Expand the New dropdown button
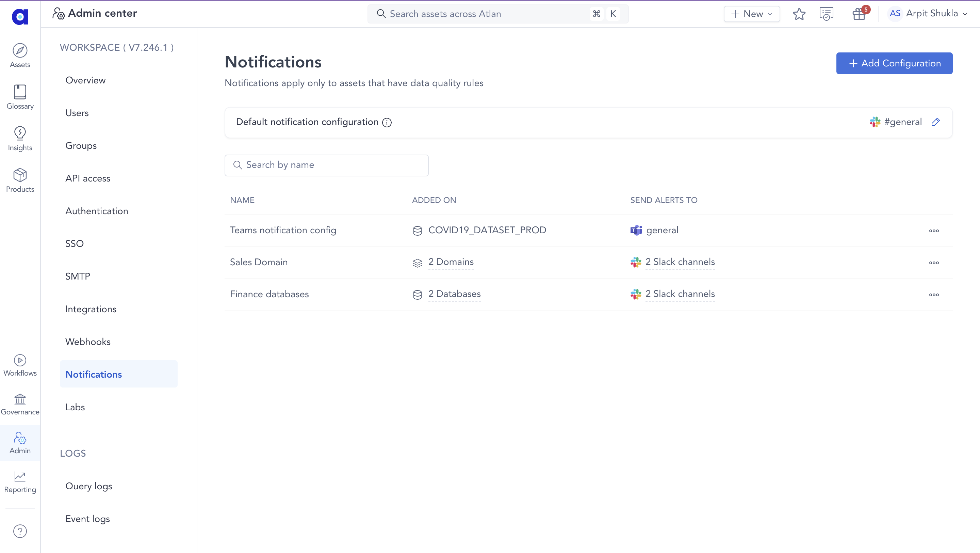Viewport: 980px width, 553px height. 752,14
